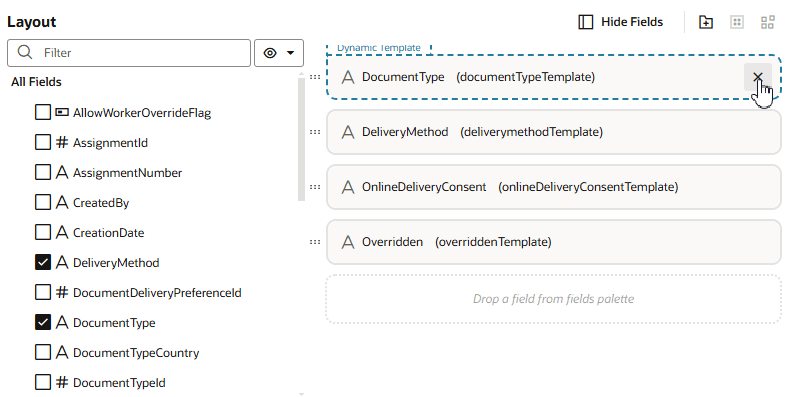The width and height of the screenshot is (791, 397).
Task: Click the CreationDate field label
Action: (108, 233)
